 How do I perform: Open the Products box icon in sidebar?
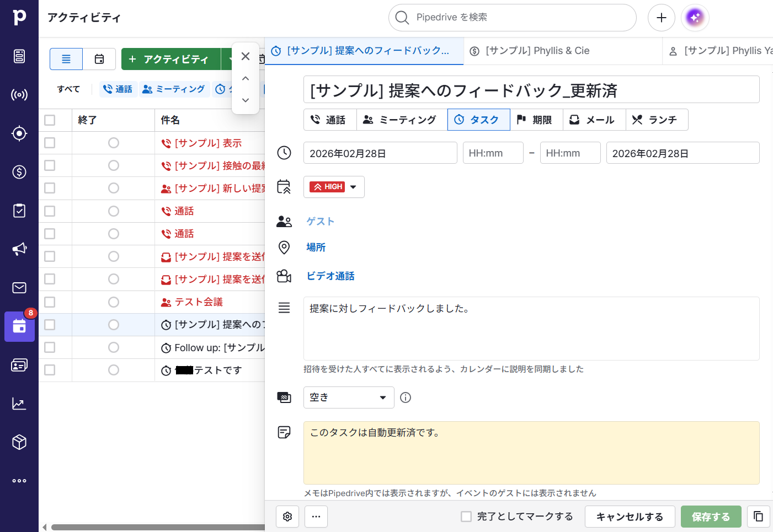(19, 442)
